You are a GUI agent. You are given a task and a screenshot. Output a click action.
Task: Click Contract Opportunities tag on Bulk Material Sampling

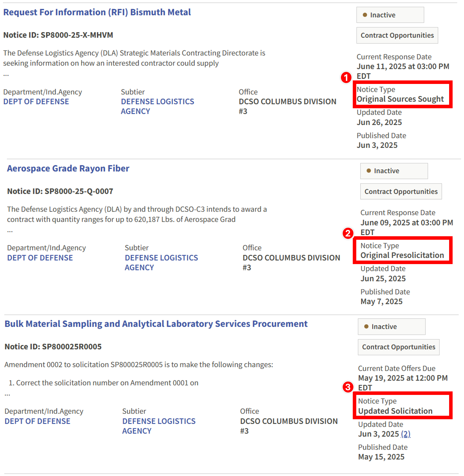point(399,347)
